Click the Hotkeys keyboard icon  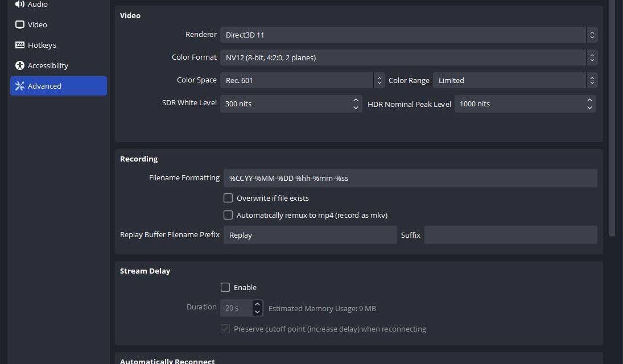click(20, 45)
